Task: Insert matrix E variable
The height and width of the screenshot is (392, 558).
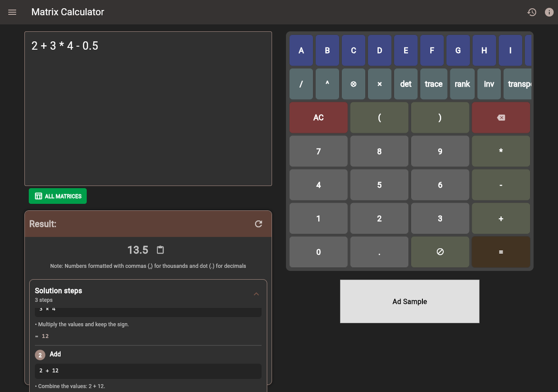Action: 406,51
